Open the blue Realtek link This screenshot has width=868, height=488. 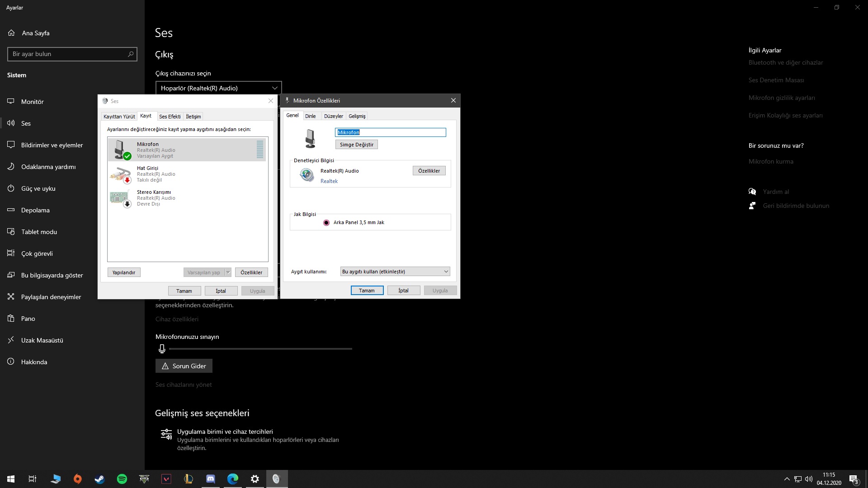(x=329, y=181)
